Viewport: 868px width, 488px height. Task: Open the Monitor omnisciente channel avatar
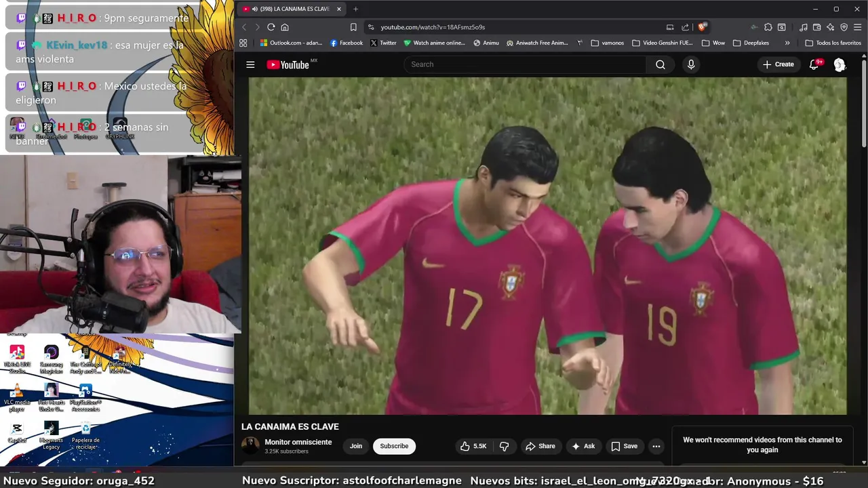251,446
